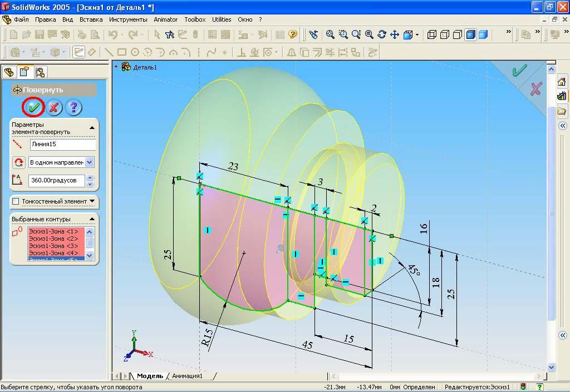Expand the Тонкостенный элемент section

click(x=92, y=201)
